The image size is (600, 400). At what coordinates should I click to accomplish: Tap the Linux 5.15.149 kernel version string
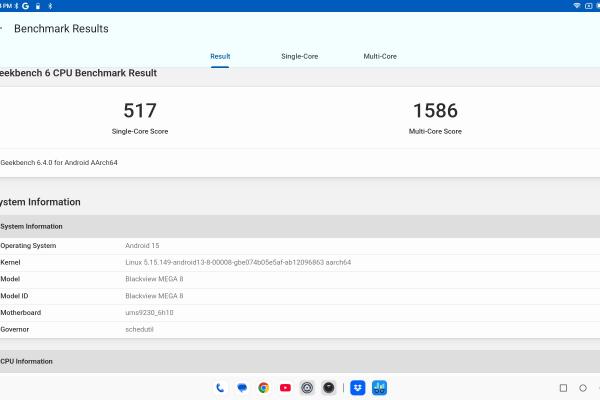tap(238, 263)
